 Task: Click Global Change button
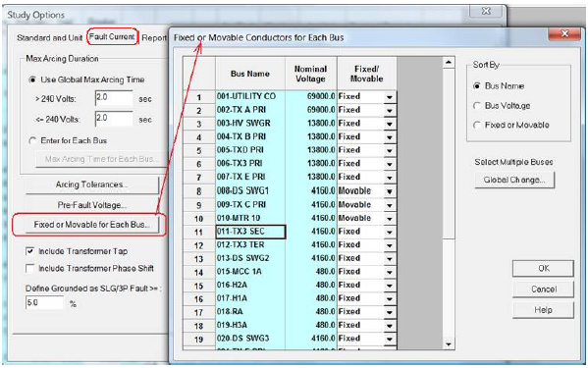click(x=514, y=180)
